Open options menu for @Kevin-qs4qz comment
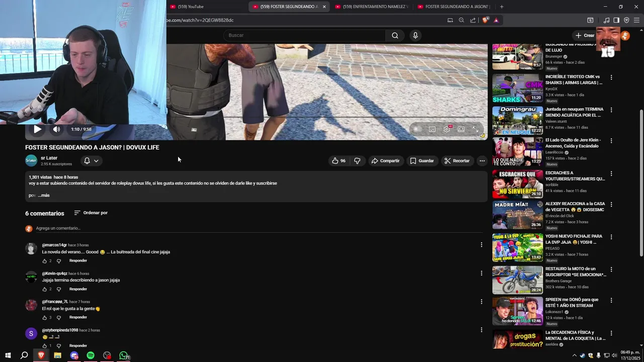Screen dimensions: 644x362 [x=481, y=274]
